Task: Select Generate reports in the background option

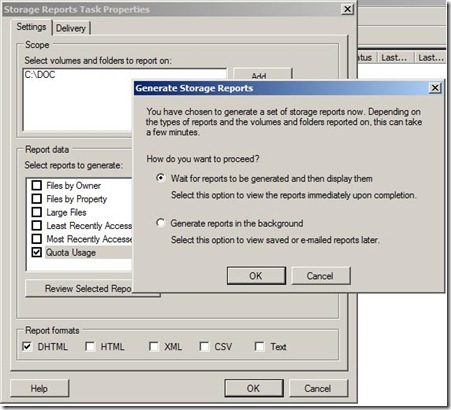Action: (160, 223)
